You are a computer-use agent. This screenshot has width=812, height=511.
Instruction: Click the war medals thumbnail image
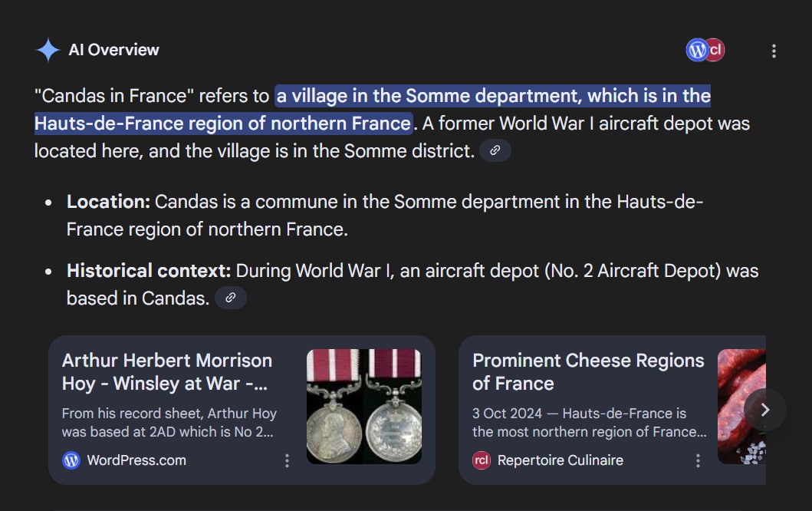tap(363, 406)
